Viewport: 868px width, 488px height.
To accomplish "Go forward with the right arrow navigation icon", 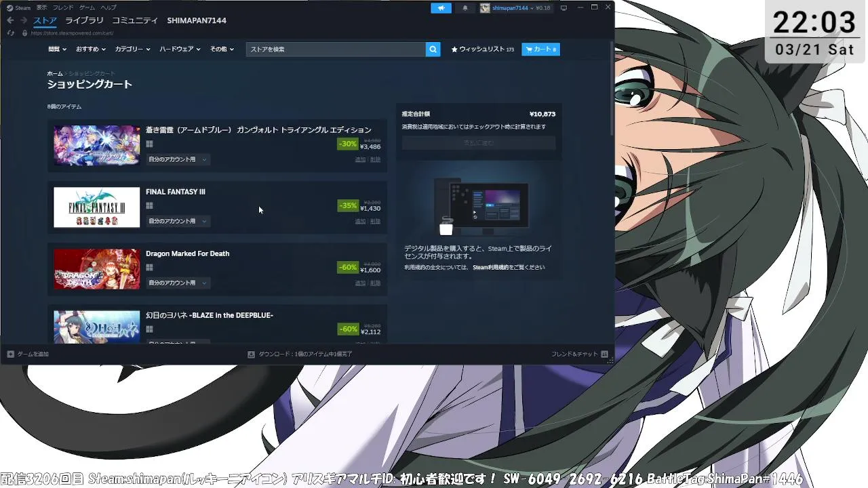I will tap(24, 21).
